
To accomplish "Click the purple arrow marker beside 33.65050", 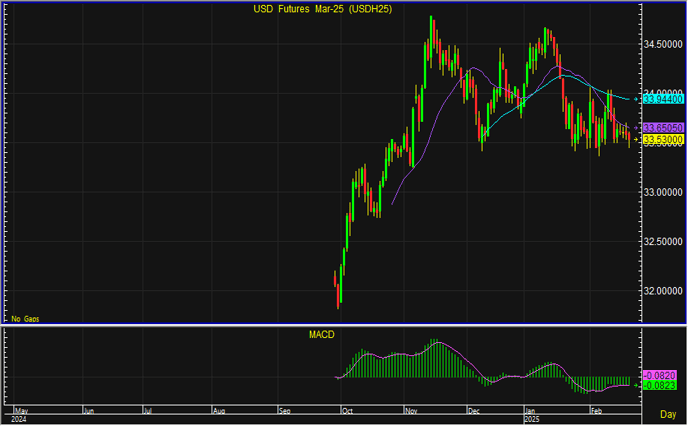I will (x=638, y=128).
